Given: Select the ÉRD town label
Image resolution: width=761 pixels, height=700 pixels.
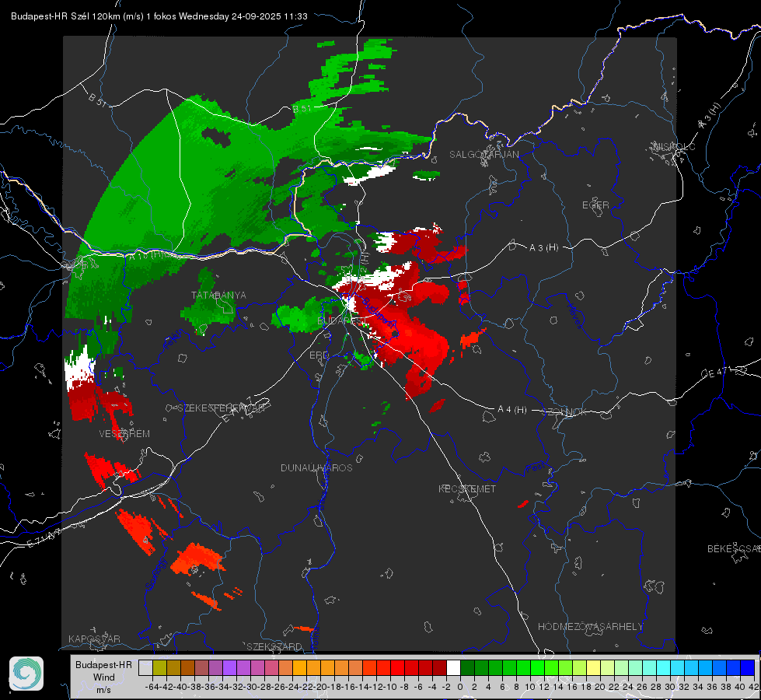Looking at the screenshot, I should pos(319,355).
